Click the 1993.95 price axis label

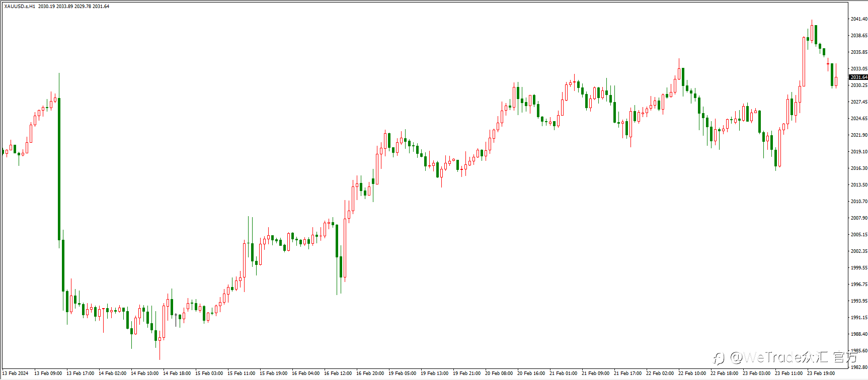[859, 301]
